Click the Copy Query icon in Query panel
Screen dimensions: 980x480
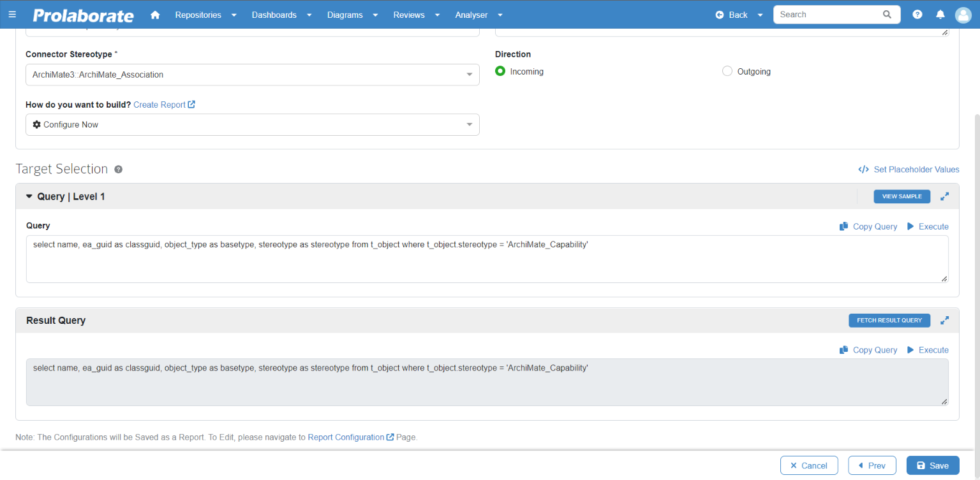pyautogui.click(x=843, y=226)
